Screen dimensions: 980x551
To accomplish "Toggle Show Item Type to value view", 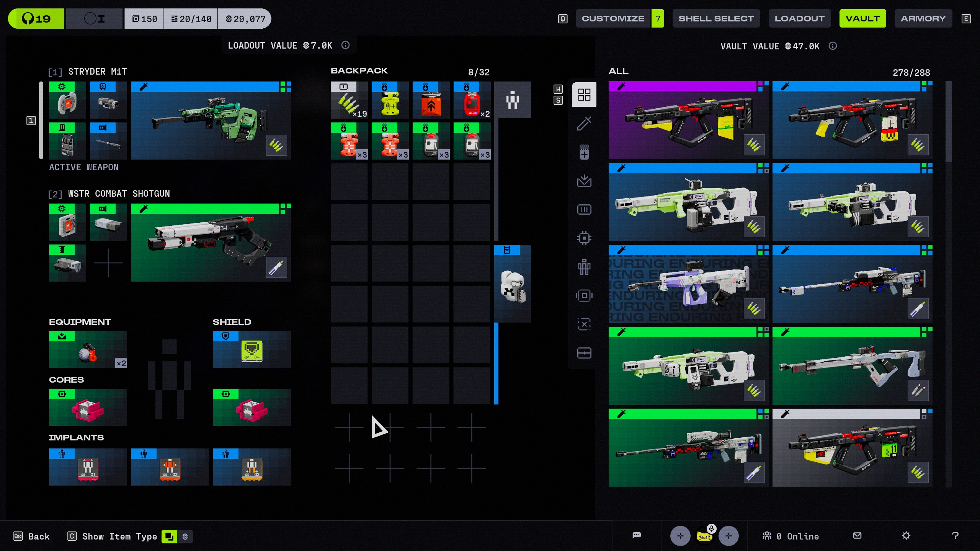I will click(185, 536).
